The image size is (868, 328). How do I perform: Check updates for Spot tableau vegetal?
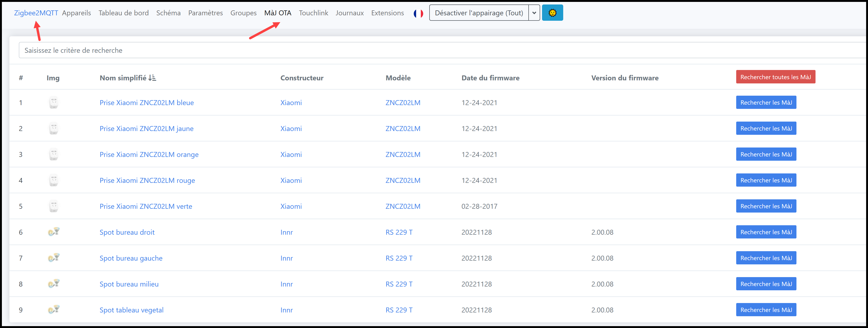(x=766, y=310)
